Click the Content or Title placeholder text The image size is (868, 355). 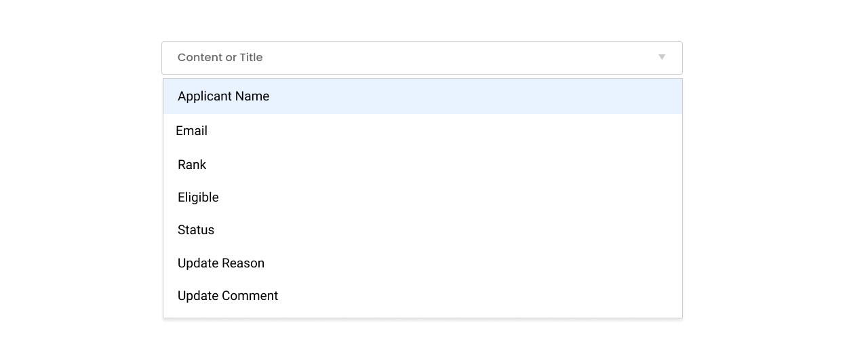tap(220, 58)
